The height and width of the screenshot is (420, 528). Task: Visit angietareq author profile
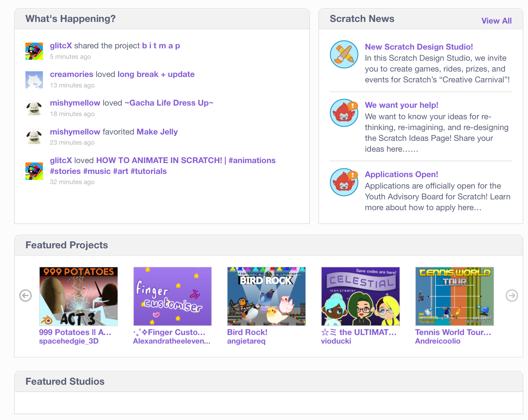tap(246, 341)
